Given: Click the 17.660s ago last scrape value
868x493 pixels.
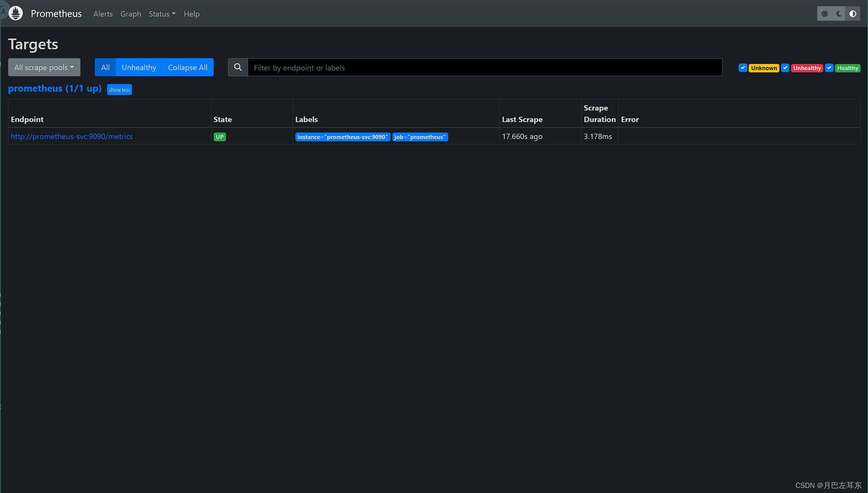Looking at the screenshot, I should pyautogui.click(x=522, y=136).
